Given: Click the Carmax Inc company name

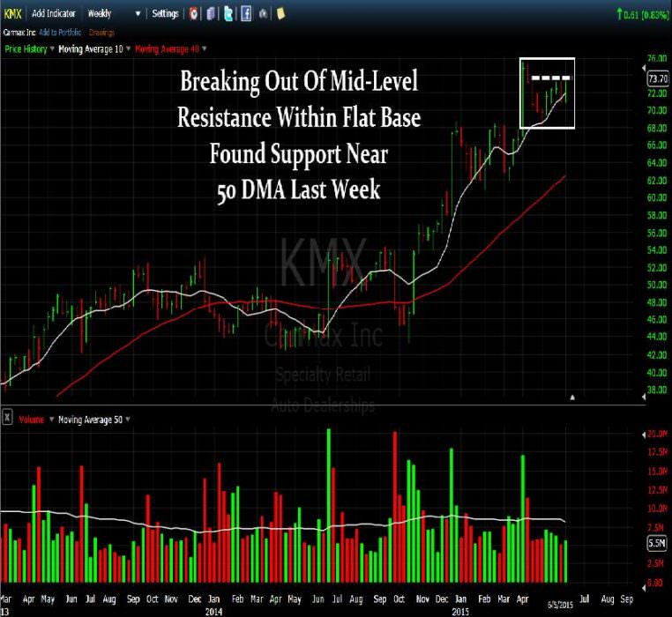Looking at the screenshot, I should coord(19,33).
